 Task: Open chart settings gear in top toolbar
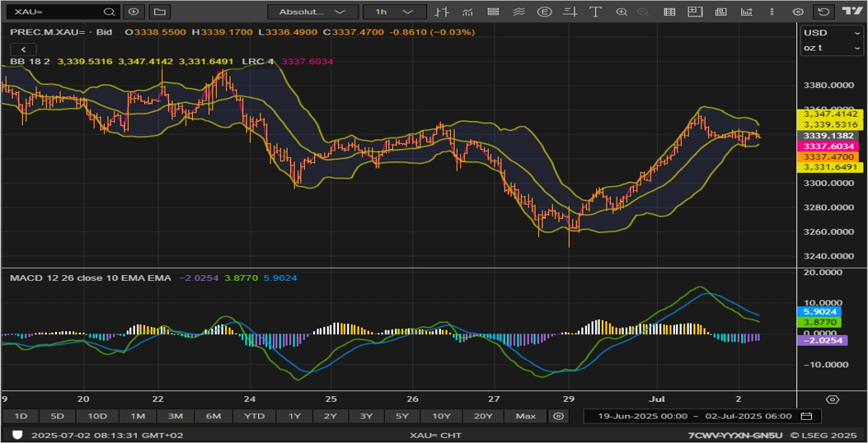[x=798, y=12]
